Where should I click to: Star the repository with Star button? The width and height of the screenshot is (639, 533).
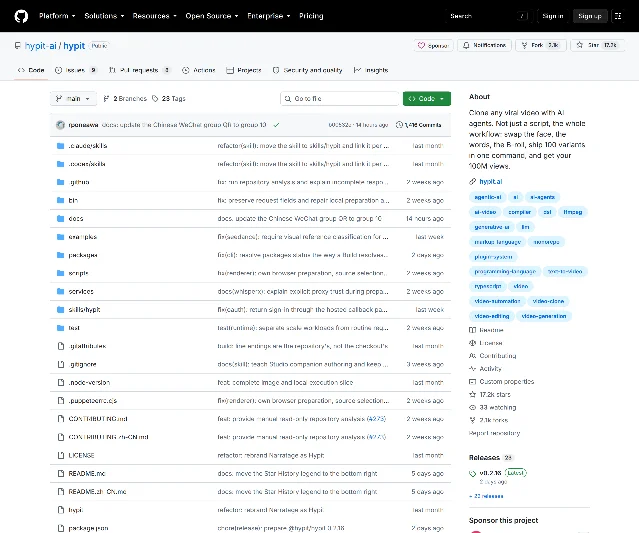[x=598, y=45]
